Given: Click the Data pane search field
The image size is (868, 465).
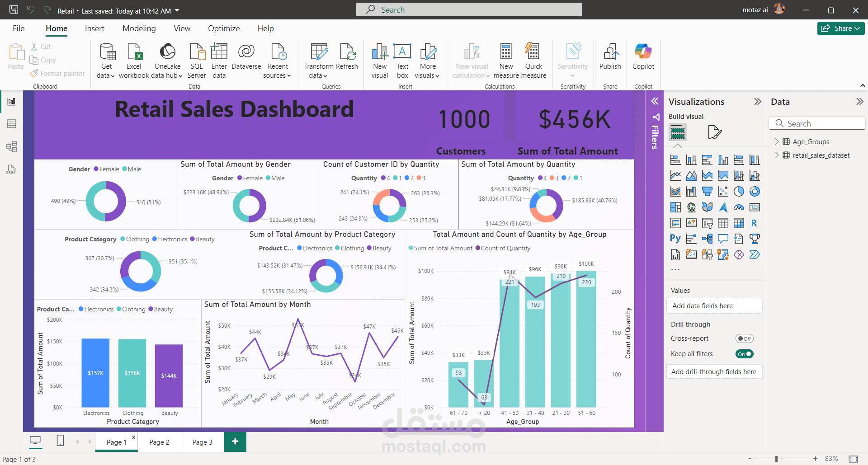Looking at the screenshot, I should coord(817,123).
